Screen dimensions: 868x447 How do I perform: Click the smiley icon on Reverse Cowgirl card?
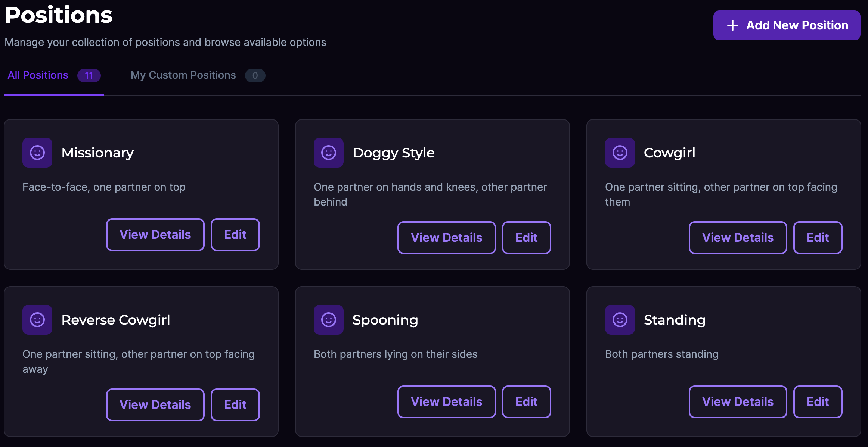coord(37,320)
